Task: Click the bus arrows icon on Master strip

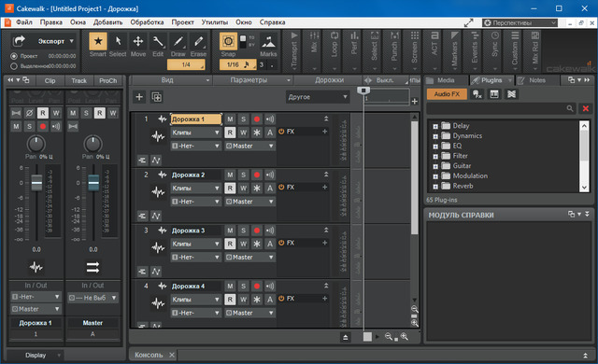Action: click(93, 267)
